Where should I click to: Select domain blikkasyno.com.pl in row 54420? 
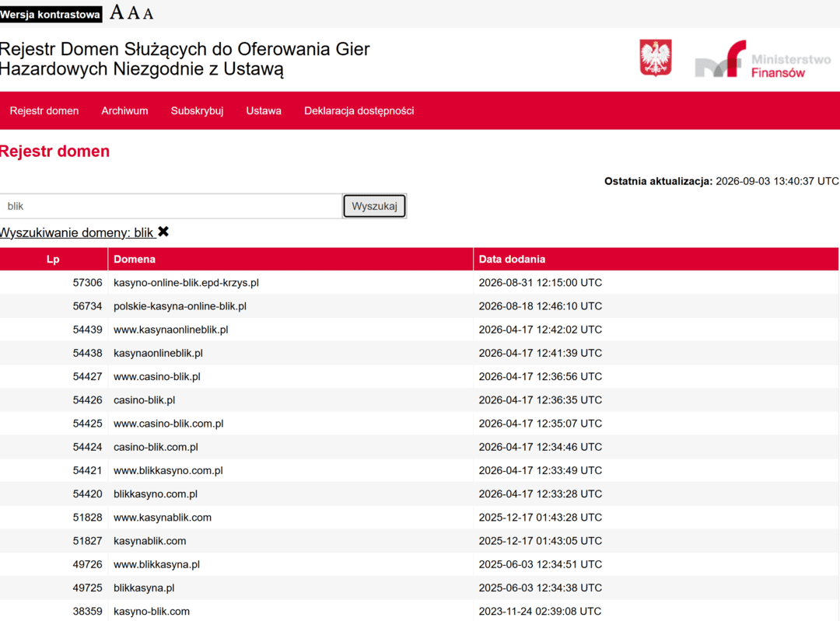[156, 494]
